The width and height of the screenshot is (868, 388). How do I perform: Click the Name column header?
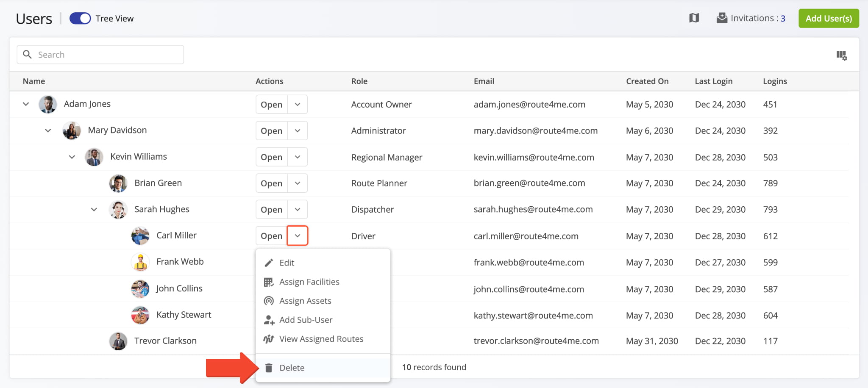(34, 81)
